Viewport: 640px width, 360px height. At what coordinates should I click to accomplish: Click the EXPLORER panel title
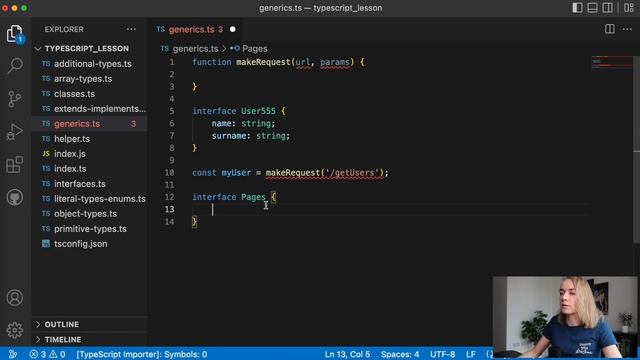[64, 29]
